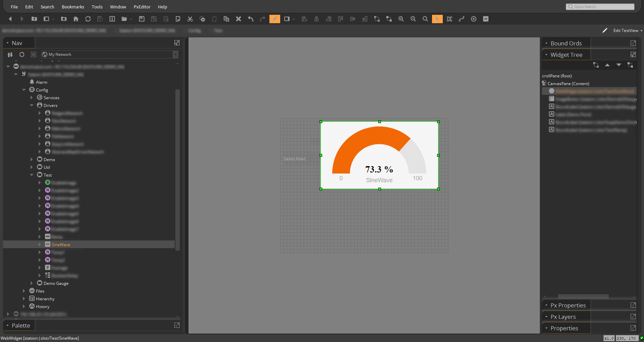Go back with the left arrow toolbar icon
644x342 pixels.
[10, 19]
